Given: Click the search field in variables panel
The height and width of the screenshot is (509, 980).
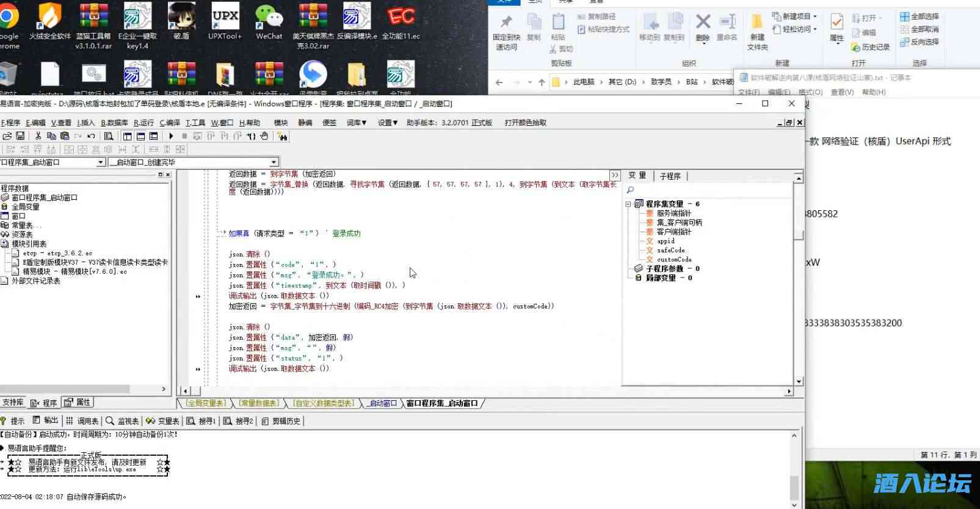Looking at the screenshot, I should (708, 191).
